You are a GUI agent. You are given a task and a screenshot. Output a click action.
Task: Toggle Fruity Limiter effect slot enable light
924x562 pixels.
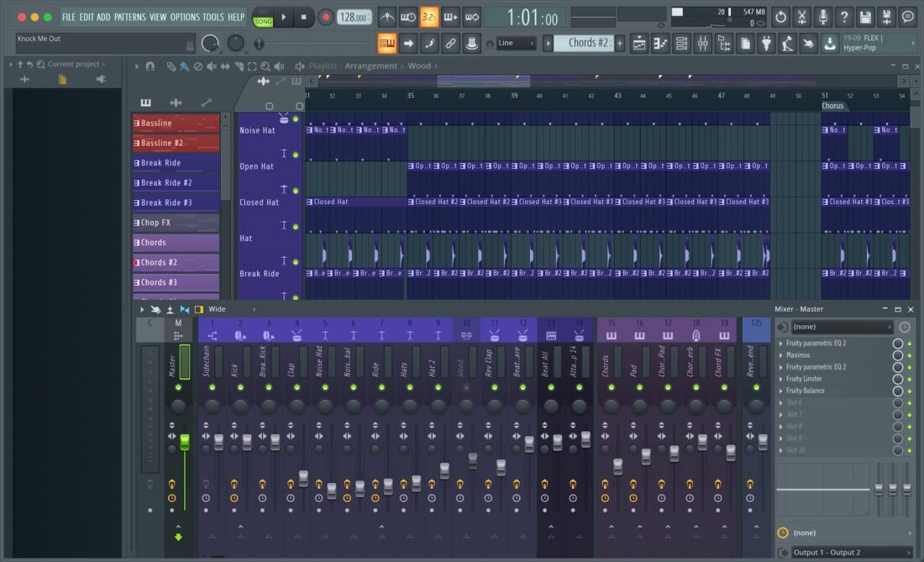909,380
